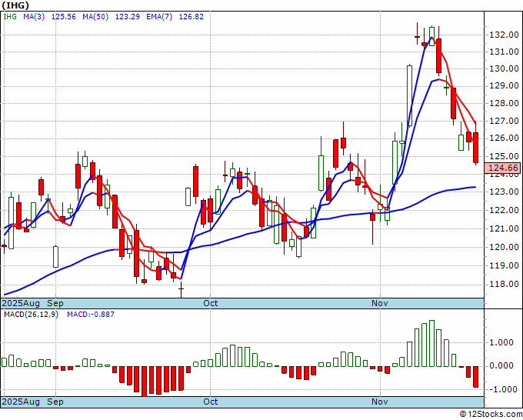Click the MACD(26,12,9) indicator label
The image size is (523, 420).
[x=31, y=315]
